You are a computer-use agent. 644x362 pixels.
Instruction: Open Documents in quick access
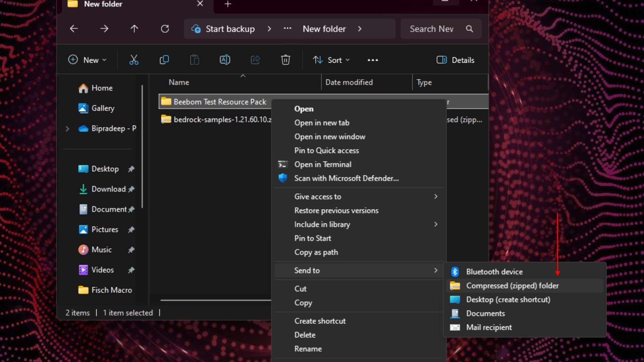tap(103, 209)
